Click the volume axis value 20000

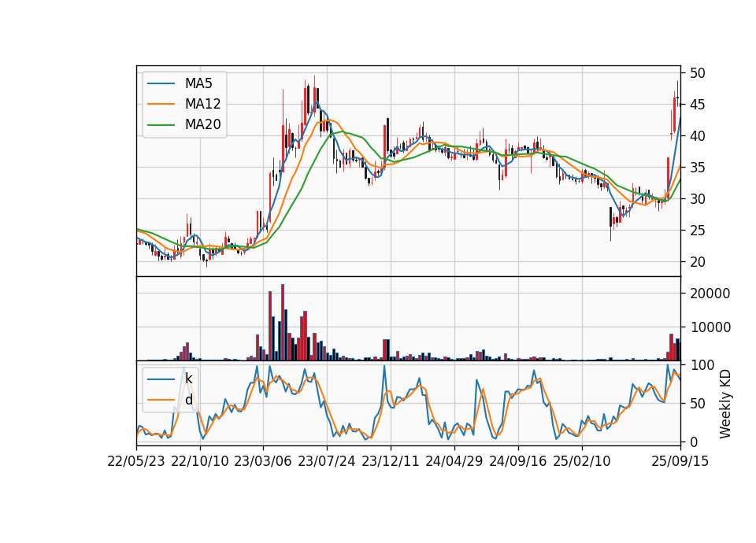[x=710, y=294]
